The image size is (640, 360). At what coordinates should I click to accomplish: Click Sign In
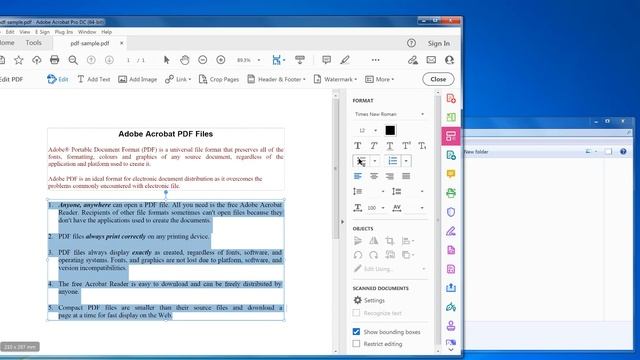coord(439,43)
